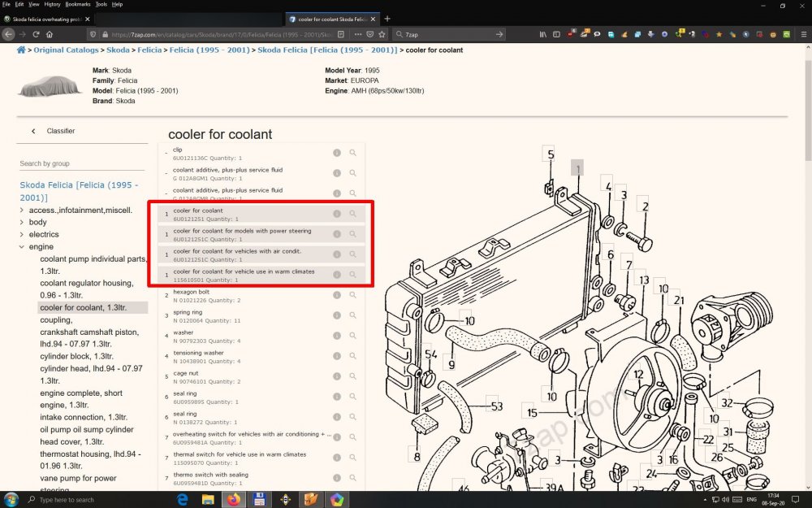Image resolution: width=812 pixels, height=508 pixels.
Task: Bookmark this page with star icon
Action: point(382,34)
